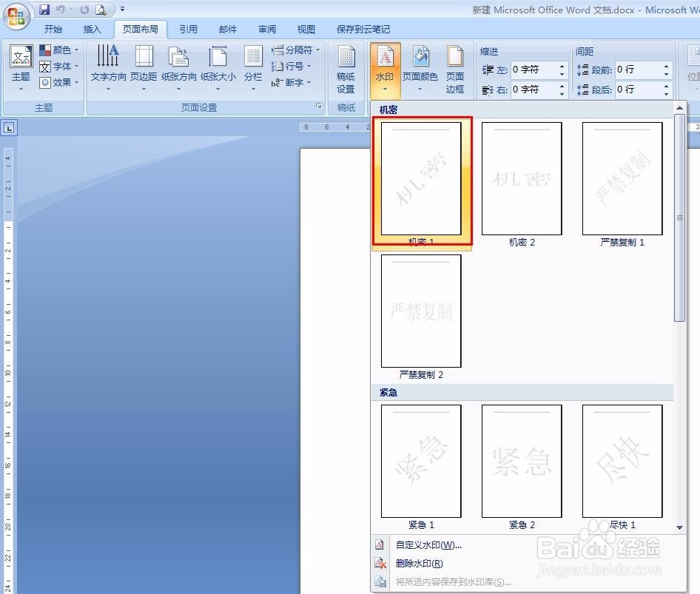
Task: Click the Redo icon in quick access toolbar
Action: click(x=84, y=9)
